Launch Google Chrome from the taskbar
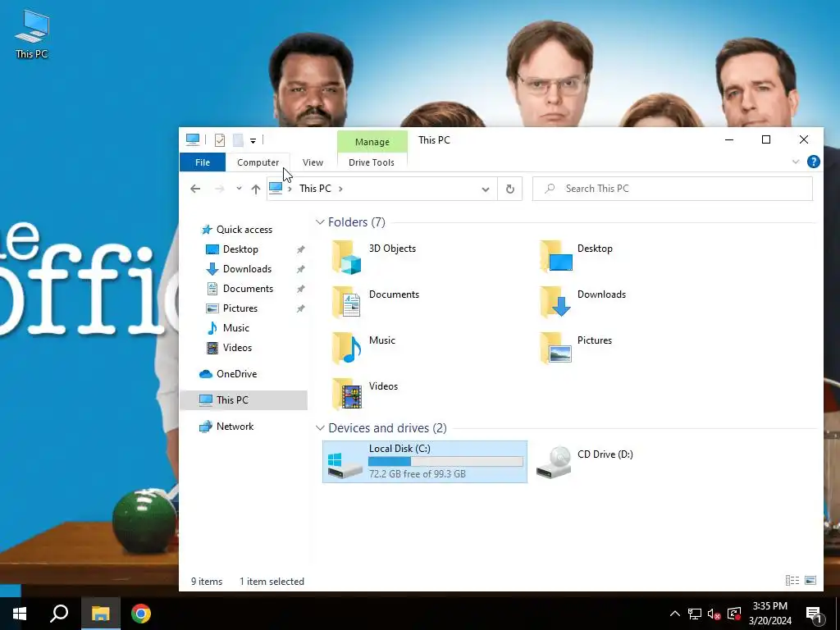Viewport: 840px width, 630px height. pyautogui.click(x=141, y=614)
